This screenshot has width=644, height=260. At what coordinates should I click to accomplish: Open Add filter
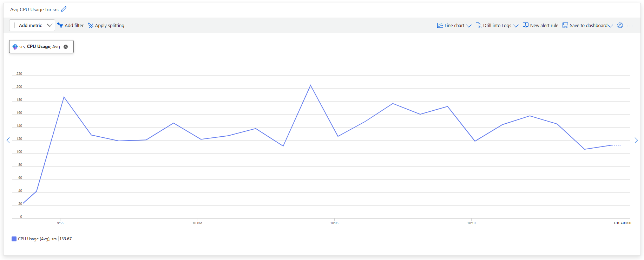(x=71, y=25)
